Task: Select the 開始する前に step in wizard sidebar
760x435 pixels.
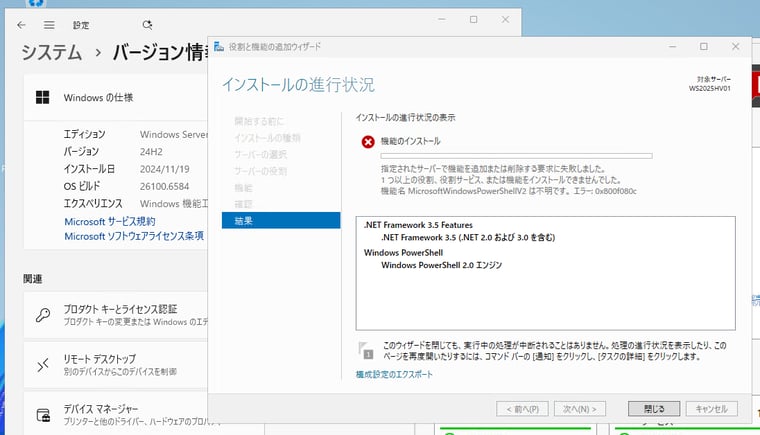Action: pos(259,121)
